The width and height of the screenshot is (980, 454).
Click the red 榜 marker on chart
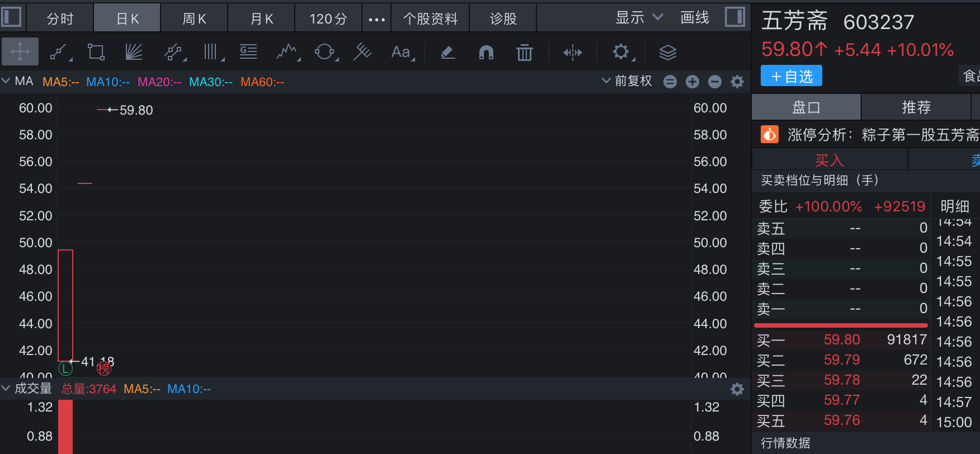click(x=104, y=368)
